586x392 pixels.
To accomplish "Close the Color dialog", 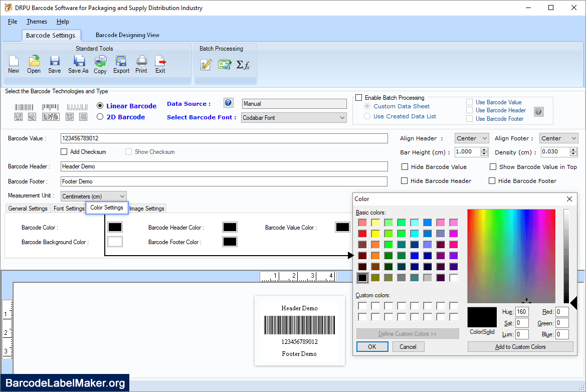I will point(569,199).
